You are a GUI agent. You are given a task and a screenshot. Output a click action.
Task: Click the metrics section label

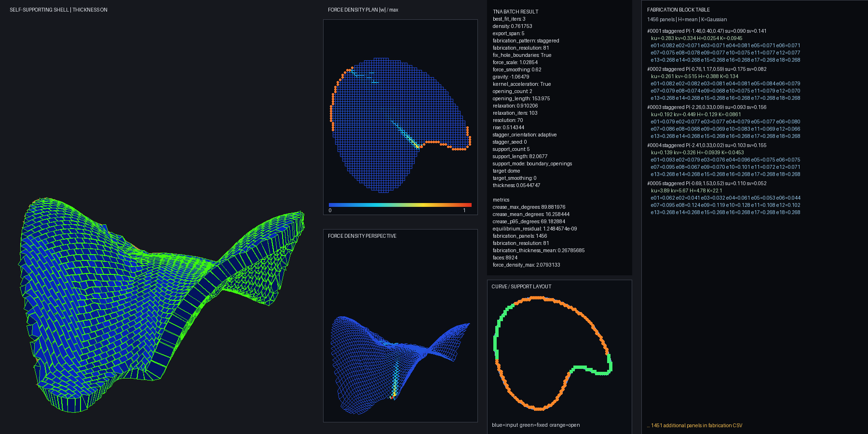click(501, 200)
